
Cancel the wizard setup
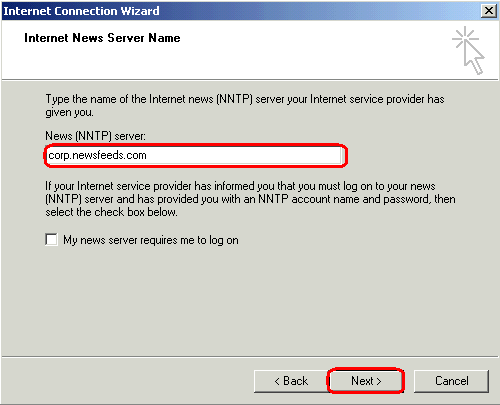(451, 381)
